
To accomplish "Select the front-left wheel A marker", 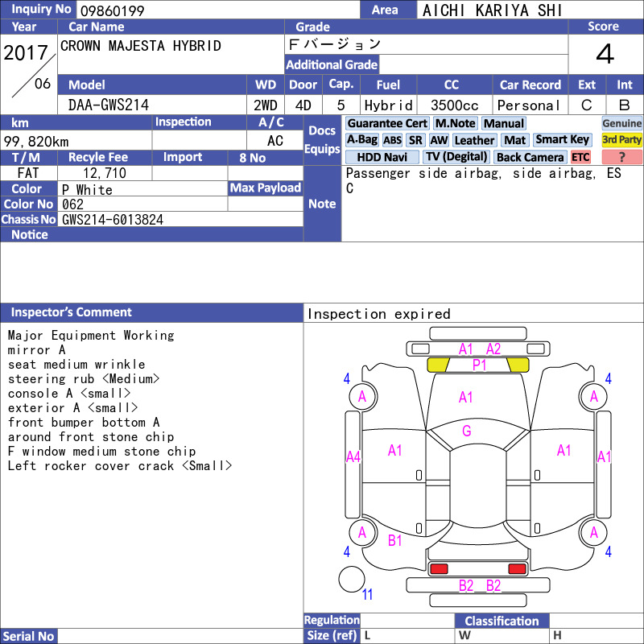I will 363,396.
